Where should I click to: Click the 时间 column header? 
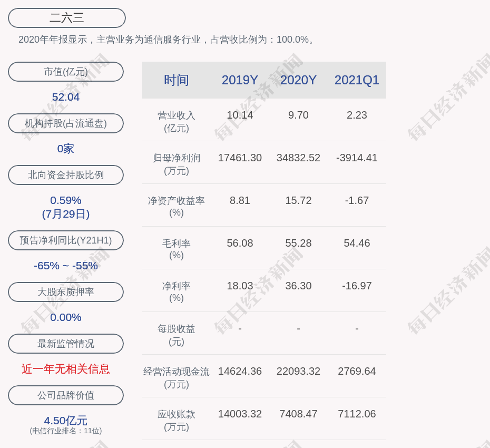[177, 80]
